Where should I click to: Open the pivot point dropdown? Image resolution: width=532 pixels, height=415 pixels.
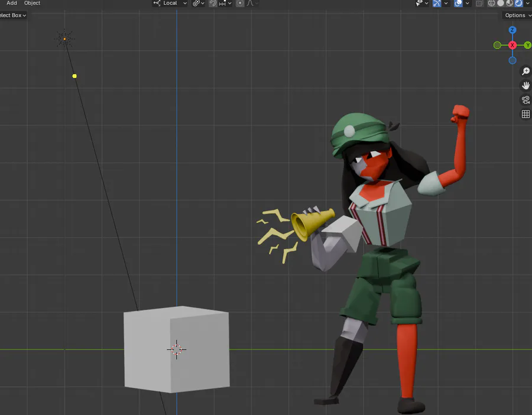pyautogui.click(x=199, y=3)
